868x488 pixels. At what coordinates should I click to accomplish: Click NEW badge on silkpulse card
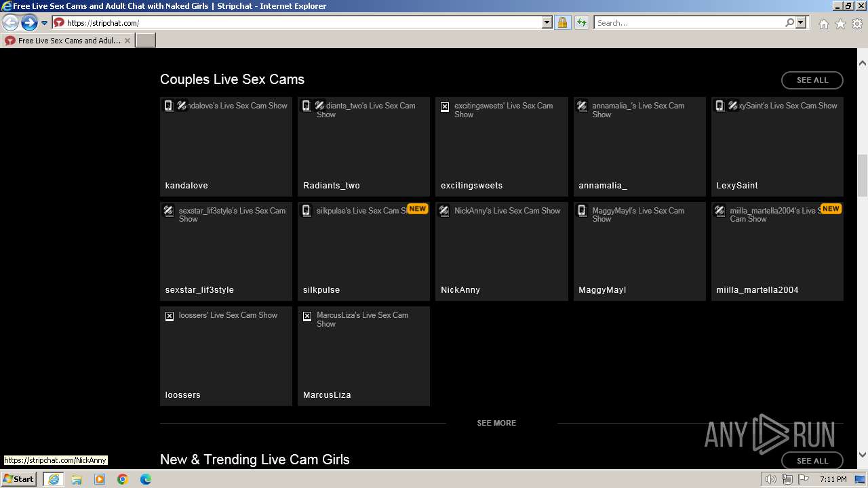point(417,209)
